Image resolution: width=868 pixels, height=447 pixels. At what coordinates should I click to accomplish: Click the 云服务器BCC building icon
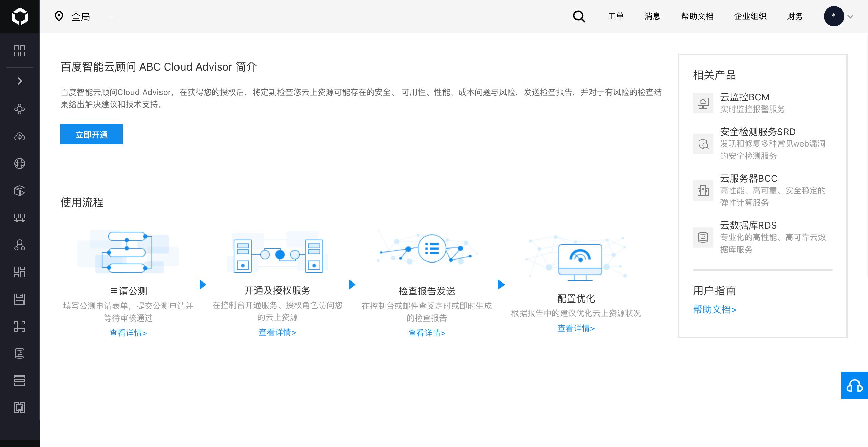703,191
